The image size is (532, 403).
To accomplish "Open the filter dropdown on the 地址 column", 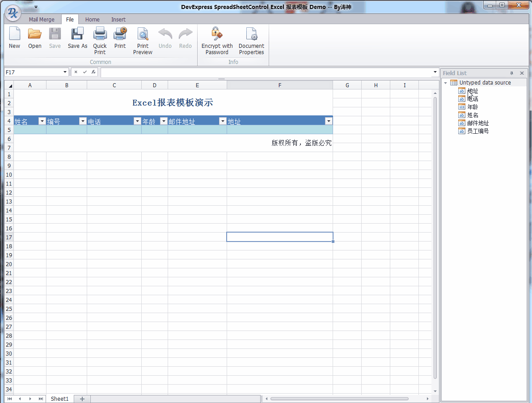I will (x=329, y=121).
